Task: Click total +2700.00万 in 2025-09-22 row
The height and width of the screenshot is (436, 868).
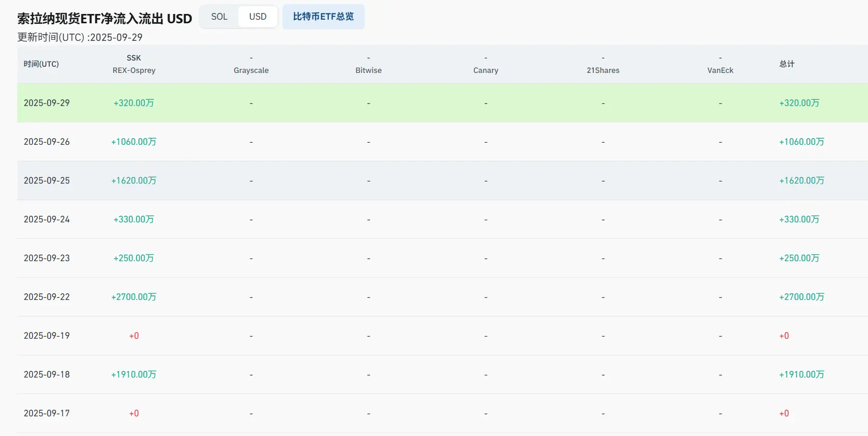Action: (802, 297)
